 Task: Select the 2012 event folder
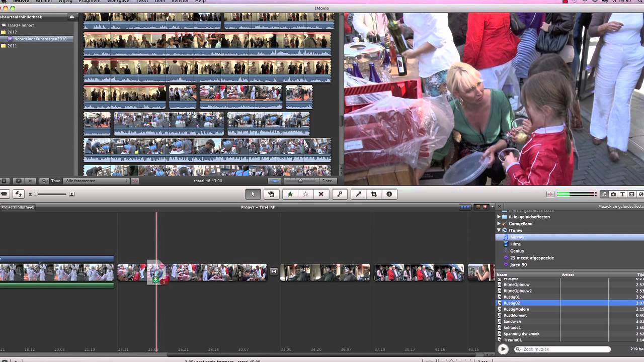pos(12,32)
